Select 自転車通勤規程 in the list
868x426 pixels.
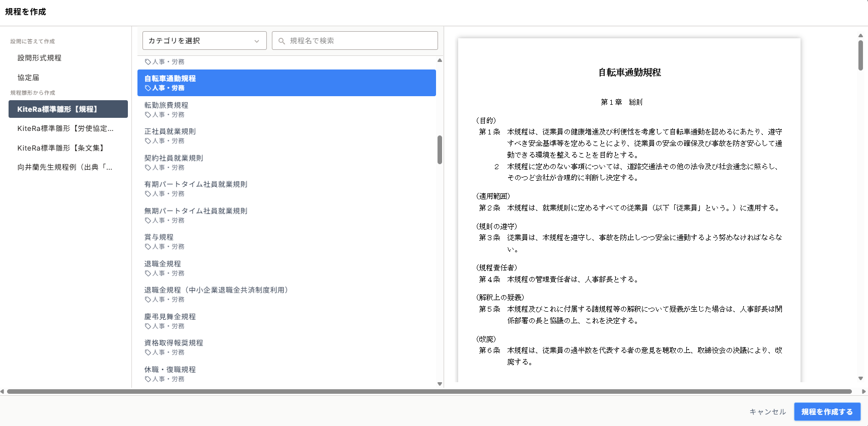(286, 83)
